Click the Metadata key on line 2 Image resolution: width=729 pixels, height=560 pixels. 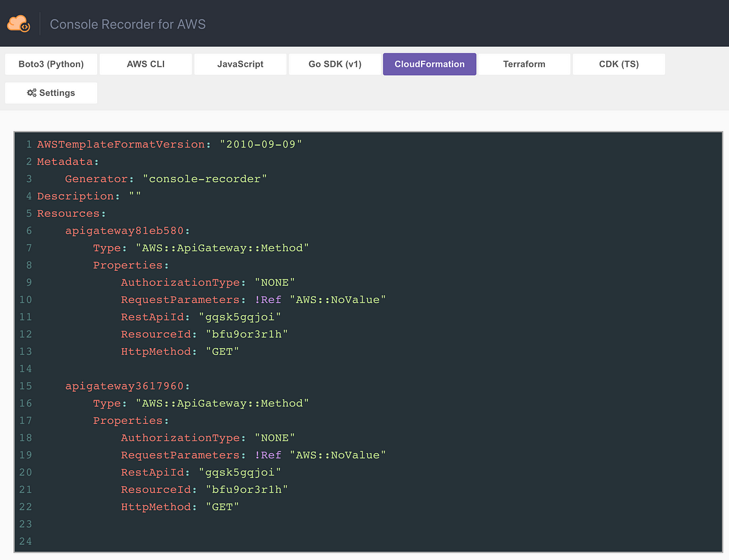coord(65,162)
